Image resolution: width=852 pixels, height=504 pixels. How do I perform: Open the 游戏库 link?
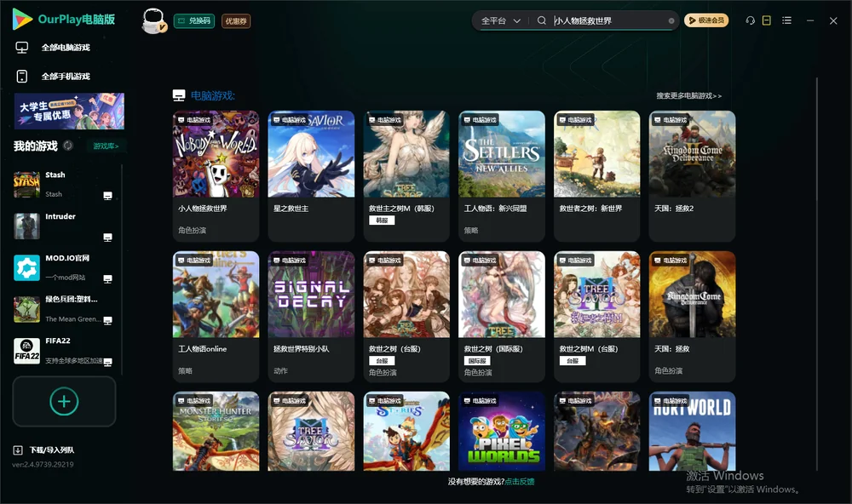[106, 146]
